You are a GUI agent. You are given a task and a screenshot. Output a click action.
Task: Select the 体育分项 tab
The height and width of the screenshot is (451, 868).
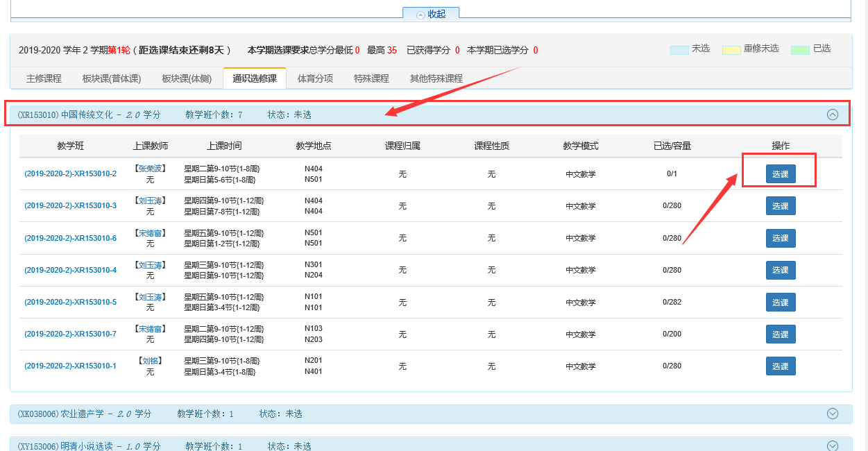coord(315,78)
